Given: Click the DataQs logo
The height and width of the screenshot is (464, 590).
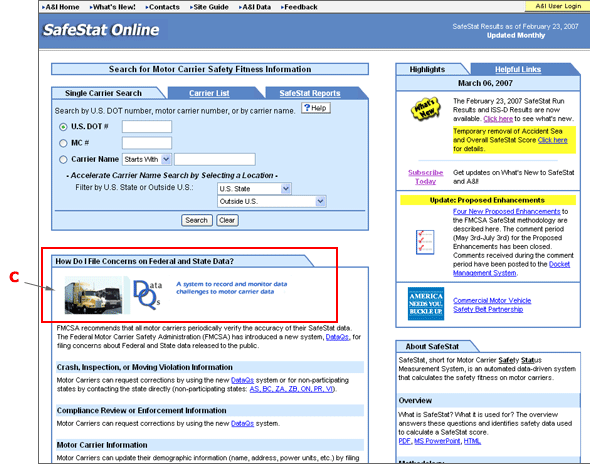Looking at the screenshot, I should [147, 295].
